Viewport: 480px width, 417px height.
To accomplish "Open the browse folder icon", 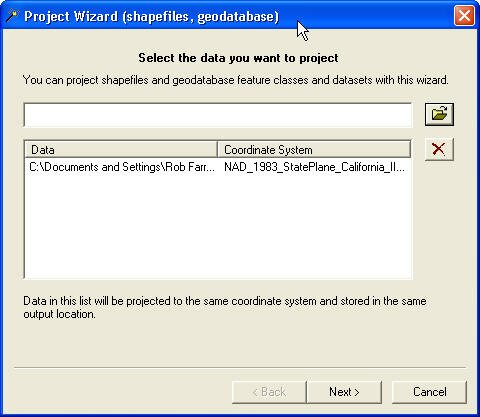I will (x=439, y=114).
